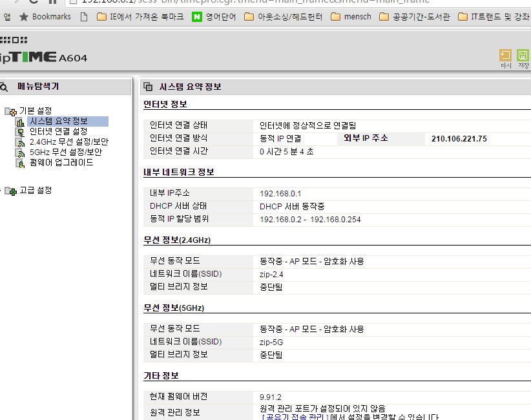531x420 pixels.
Task: Click the 인터넷 정보 section heading
Action: click(165, 104)
